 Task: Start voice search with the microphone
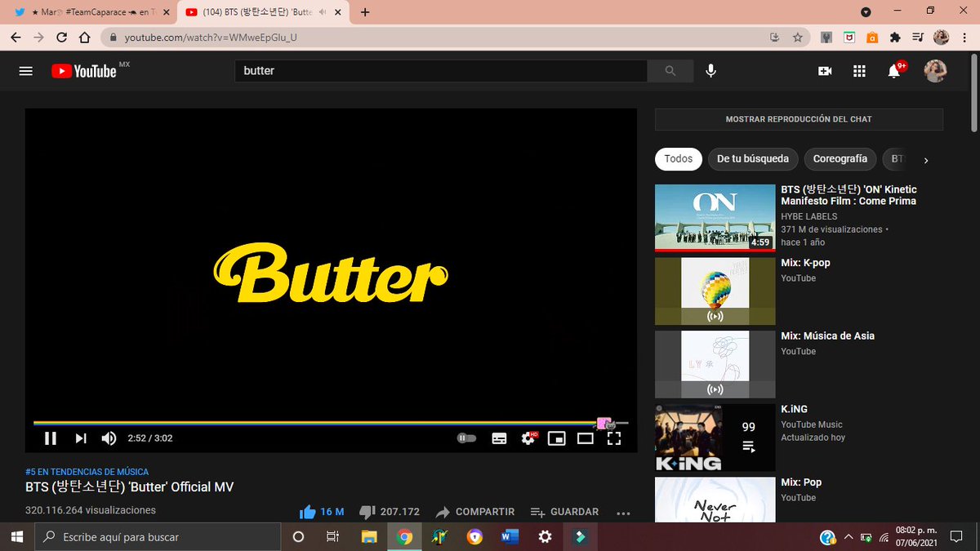click(x=711, y=71)
